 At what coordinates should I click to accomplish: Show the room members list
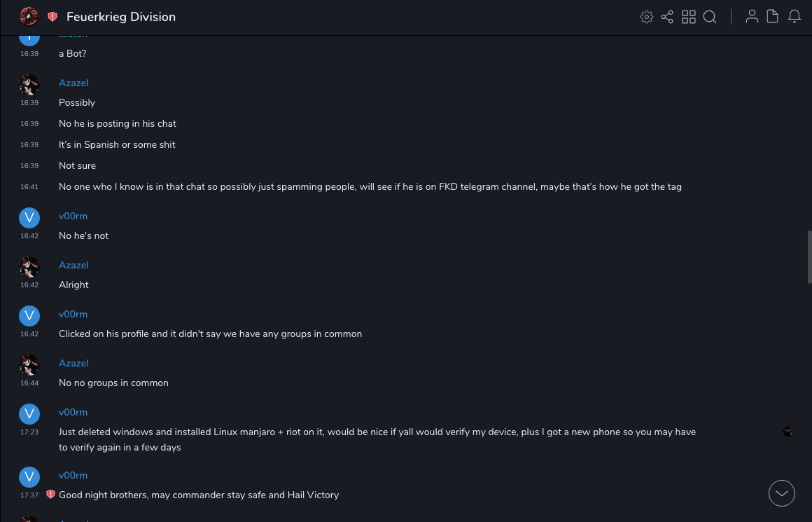[x=752, y=17]
